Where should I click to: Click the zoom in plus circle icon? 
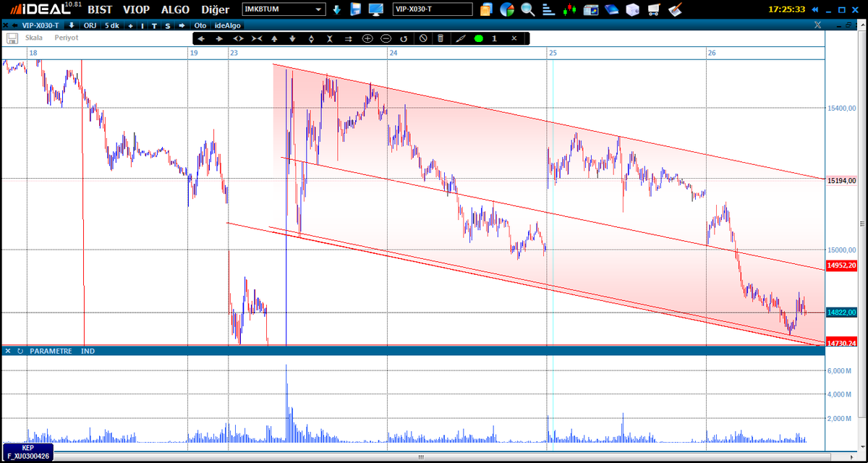(367, 38)
